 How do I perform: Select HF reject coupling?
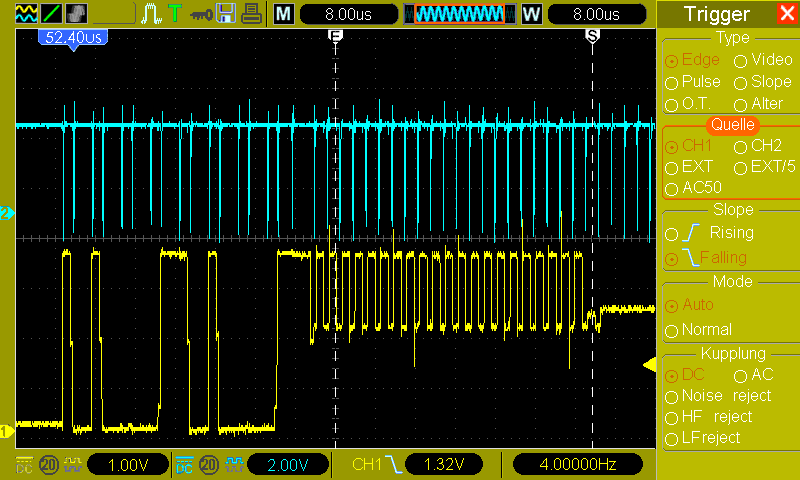point(709,417)
